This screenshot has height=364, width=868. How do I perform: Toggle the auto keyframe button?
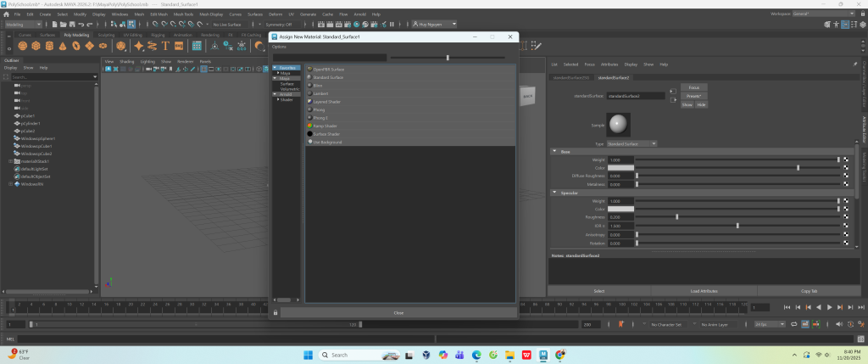[x=621, y=324]
